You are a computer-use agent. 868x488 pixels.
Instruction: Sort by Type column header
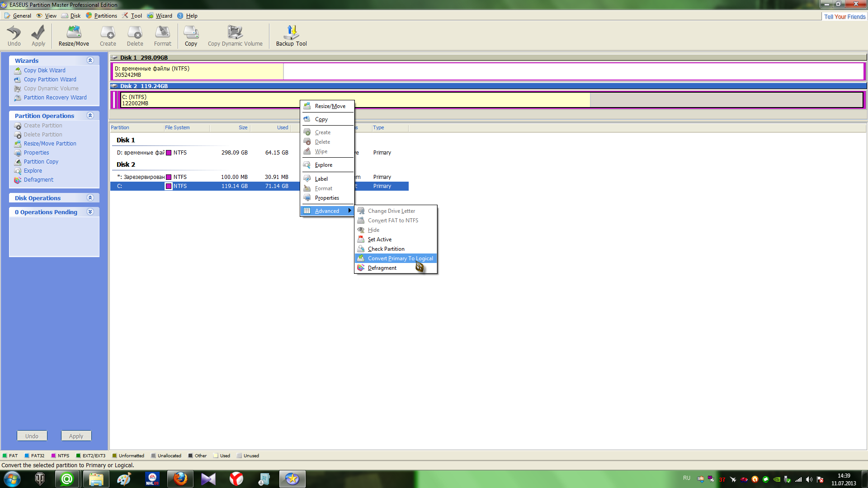click(x=390, y=128)
